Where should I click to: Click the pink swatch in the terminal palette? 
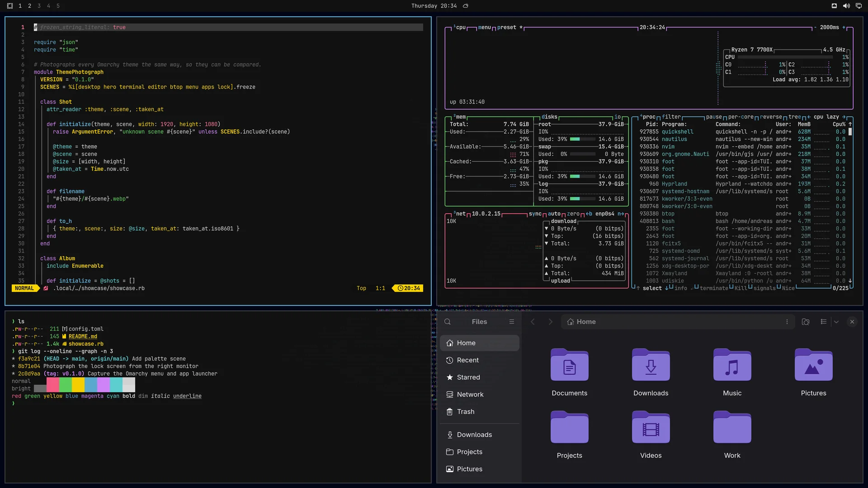[x=52, y=385]
